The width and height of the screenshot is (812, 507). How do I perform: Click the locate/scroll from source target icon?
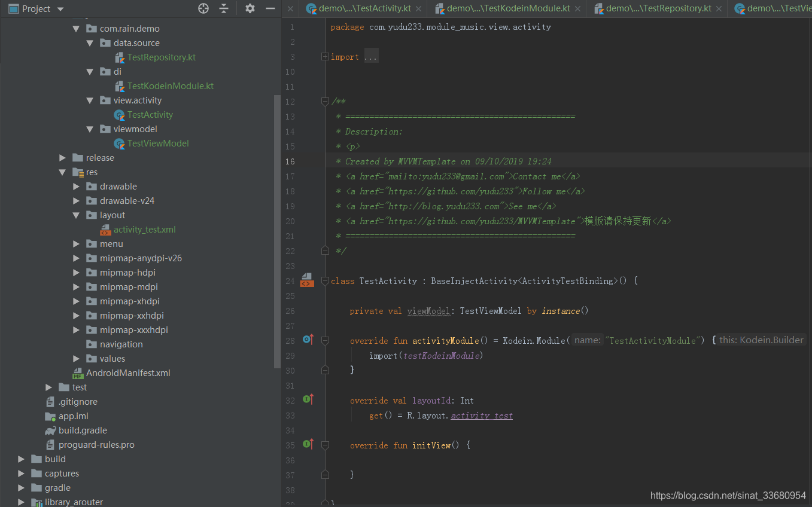pyautogui.click(x=203, y=8)
